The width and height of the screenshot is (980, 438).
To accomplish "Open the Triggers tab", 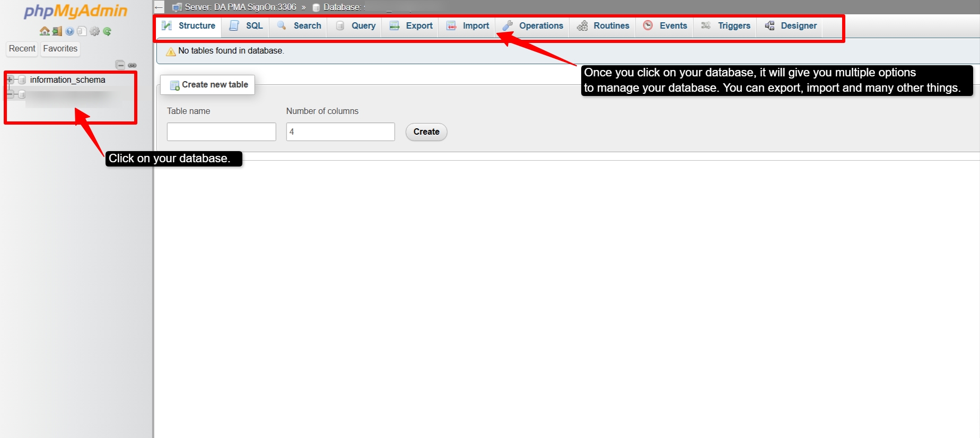I will [x=725, y=26].
